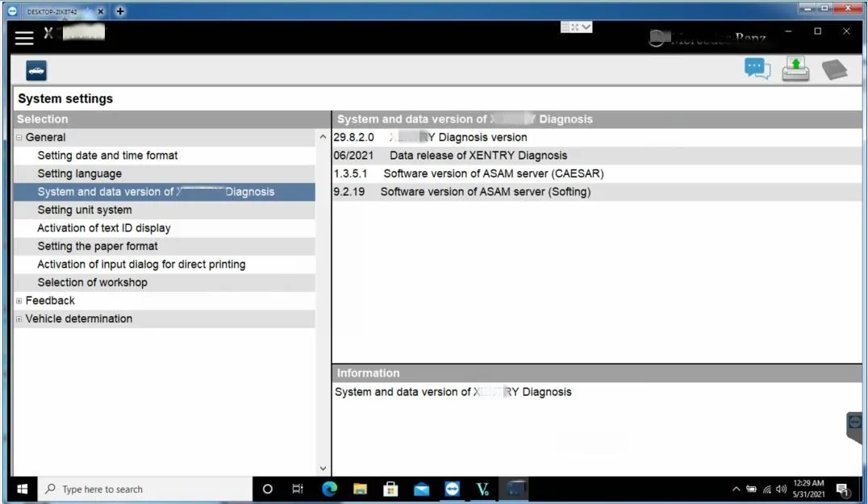This screenshot has width=868, height=504.
Task: Open TeamViewer from taskbar
Action: (x=453, y=489)
